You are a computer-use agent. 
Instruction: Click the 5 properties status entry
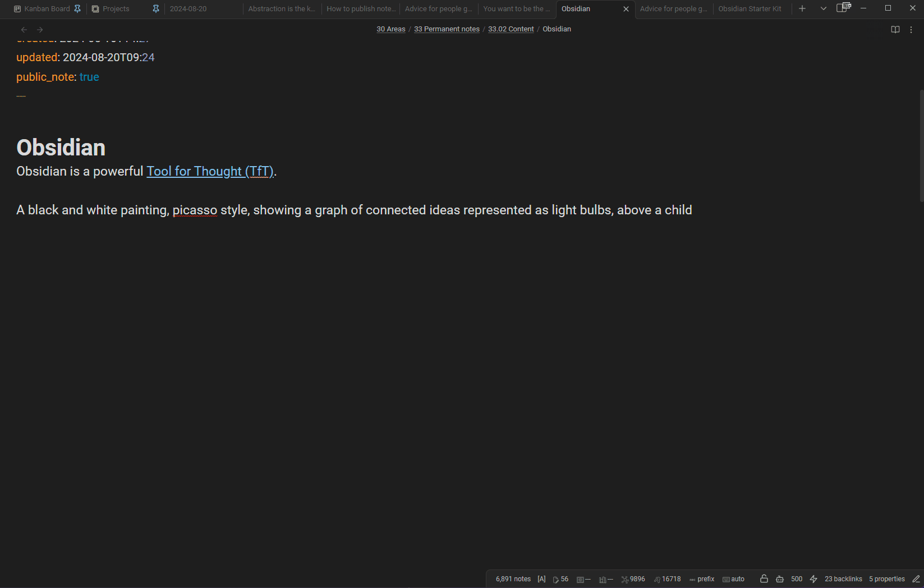(x=887, y=579)
